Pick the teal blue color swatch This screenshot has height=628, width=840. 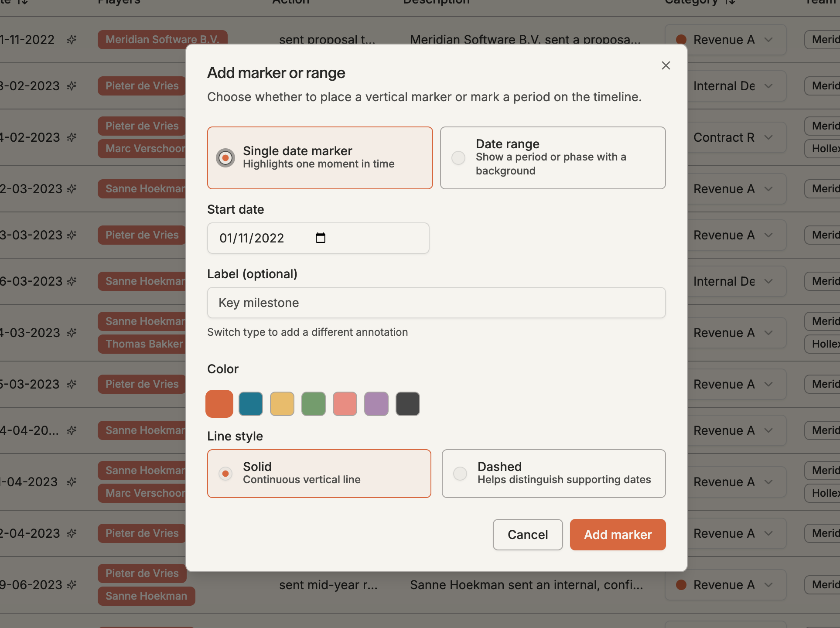tap(251, 404)
